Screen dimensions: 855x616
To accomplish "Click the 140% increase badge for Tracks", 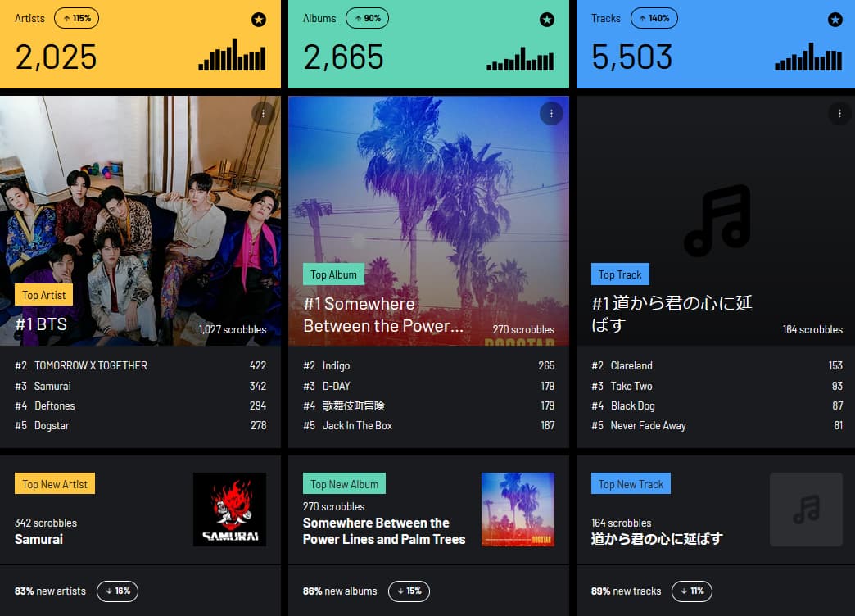I will coord(654,18).
